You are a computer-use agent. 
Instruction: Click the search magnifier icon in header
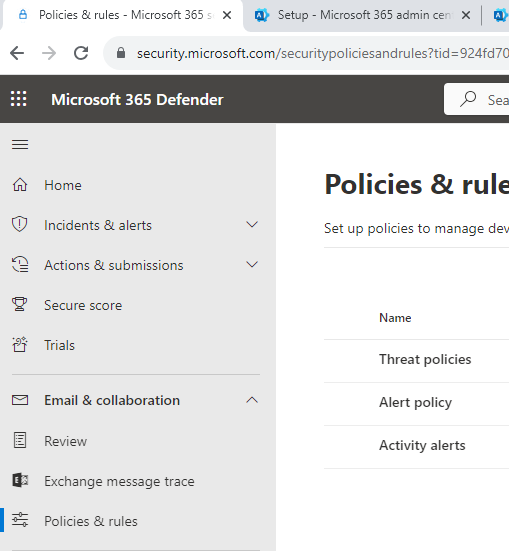[x=468, y=99]
